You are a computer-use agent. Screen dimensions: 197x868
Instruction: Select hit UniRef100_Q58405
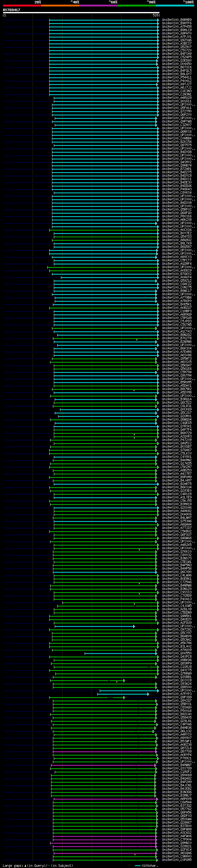pos(177,717)
